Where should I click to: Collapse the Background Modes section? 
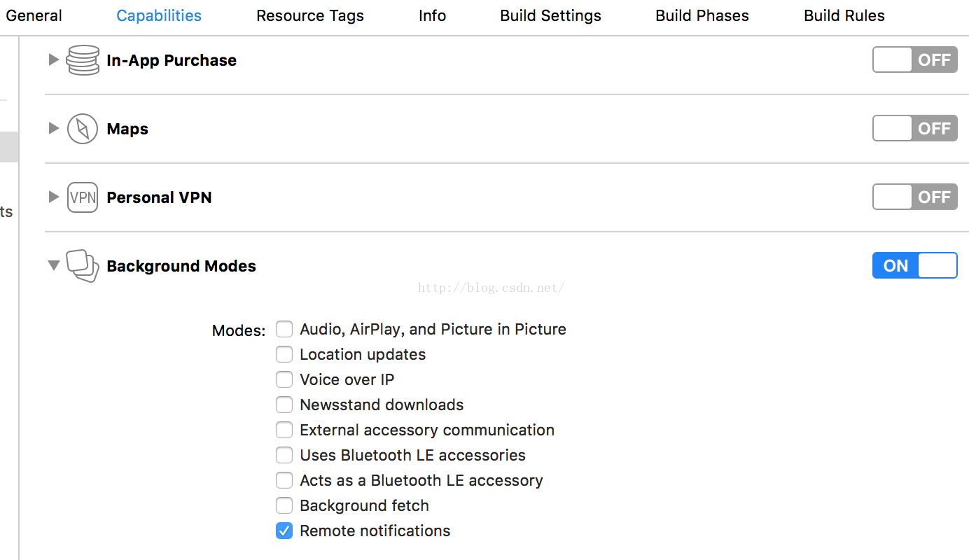coord(53,266)
